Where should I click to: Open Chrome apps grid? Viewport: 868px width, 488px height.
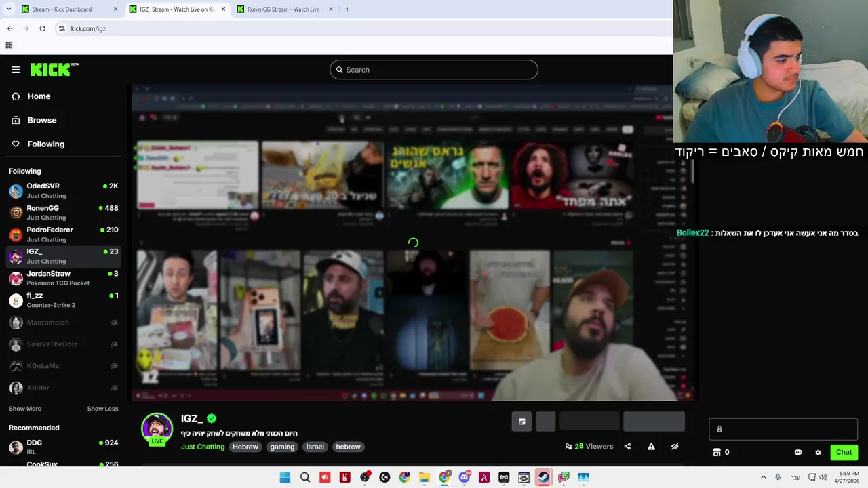(x=9, y=45)
